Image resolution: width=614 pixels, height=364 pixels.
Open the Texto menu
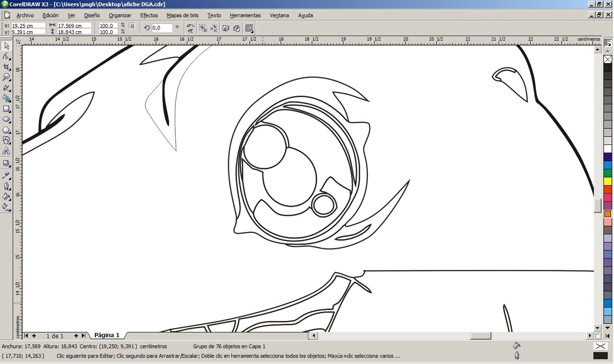point(214,15)
